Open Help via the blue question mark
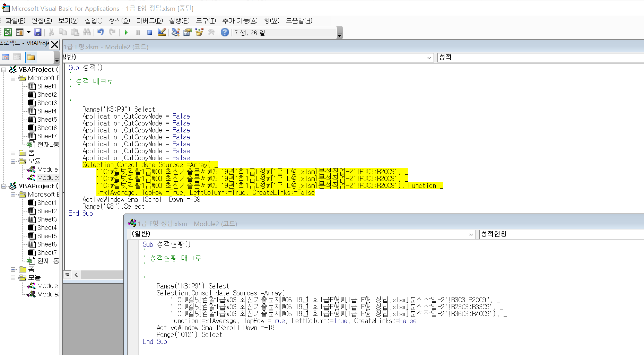This screenshot has height=355, width=644. point(225,33)
